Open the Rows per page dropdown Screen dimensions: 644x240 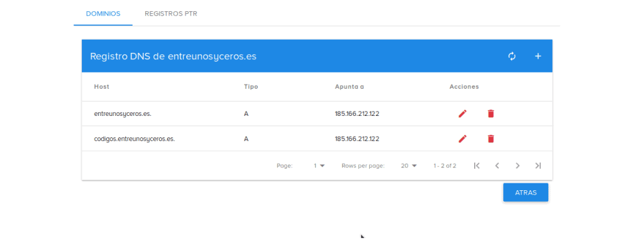(x=409, y=166)
